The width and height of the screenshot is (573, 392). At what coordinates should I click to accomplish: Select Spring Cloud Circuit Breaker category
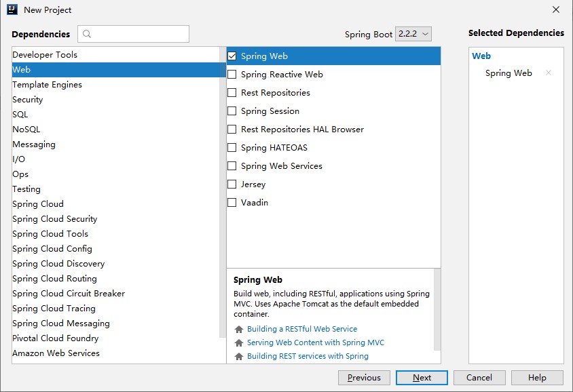click(x=115, y=294)
